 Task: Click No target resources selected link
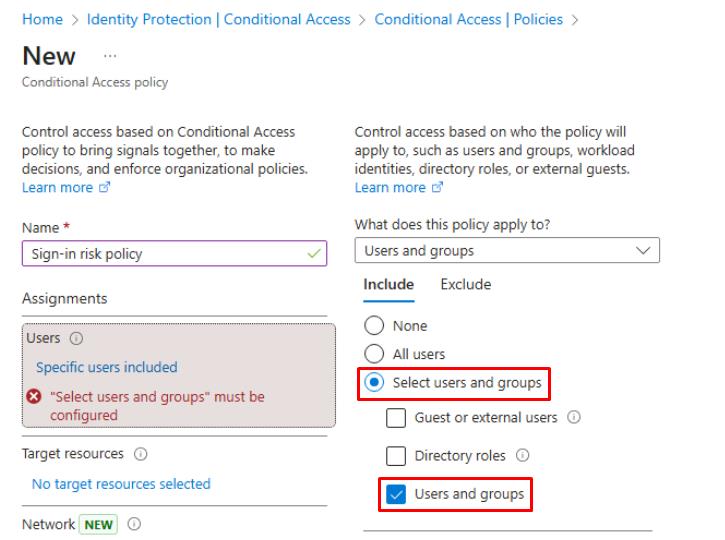pyautogui.click(x=121, y=484)
